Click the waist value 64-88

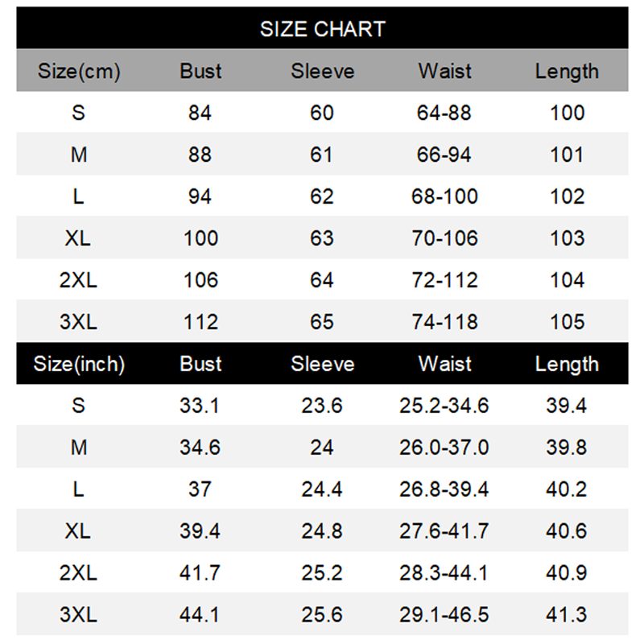point(444,113)
